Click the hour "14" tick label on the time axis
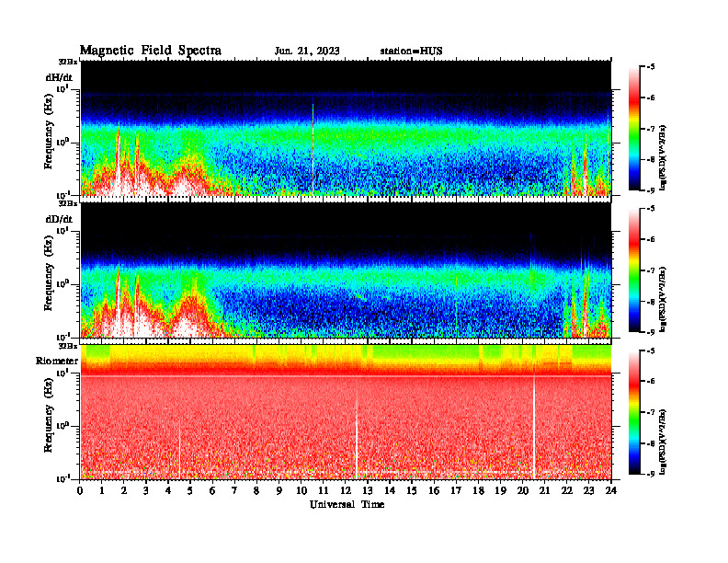The width and height of the screenshot is (728, 563). point(390,490)
